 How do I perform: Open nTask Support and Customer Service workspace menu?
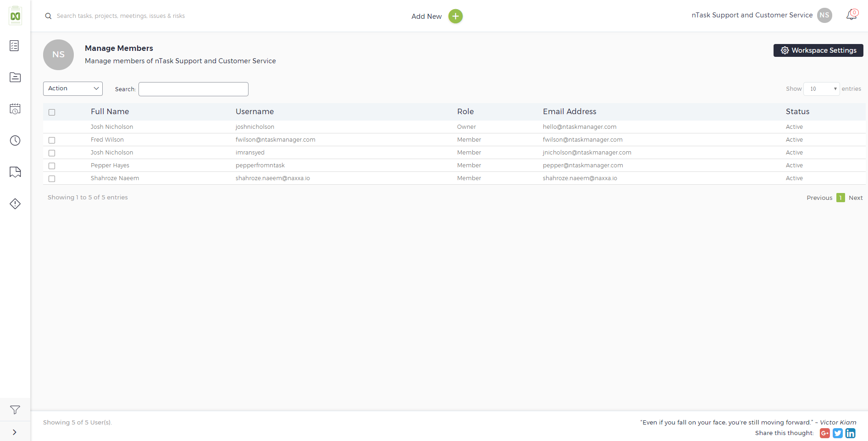(752, 15)
